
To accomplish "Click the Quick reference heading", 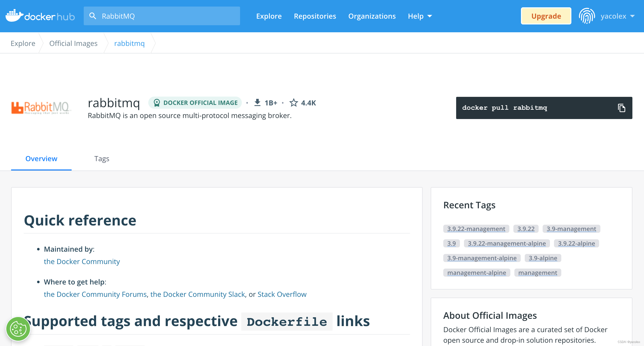I will click(x=80, y=220).
